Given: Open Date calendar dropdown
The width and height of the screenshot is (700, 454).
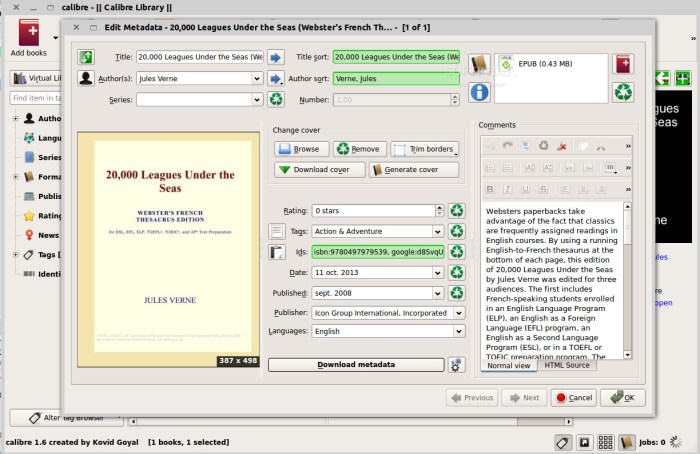Looking at the screenshot, I should [x=438, y=272].
